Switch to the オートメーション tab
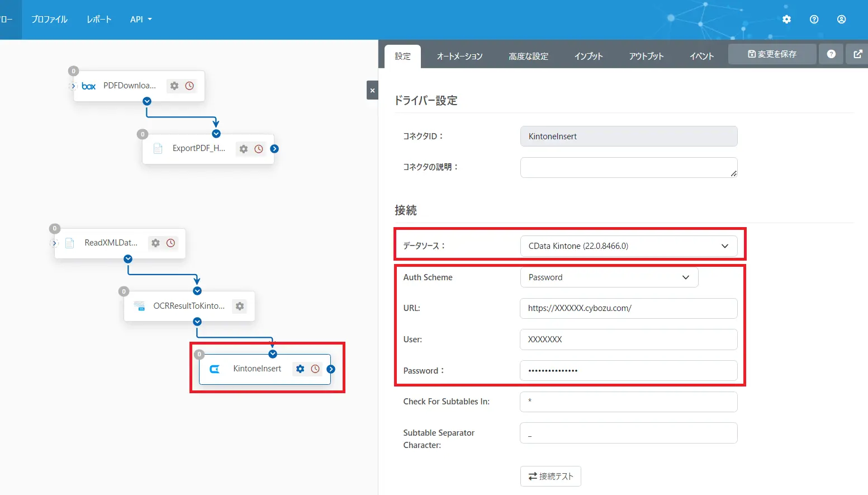This screenshot has width=868, height=495. pos(459,56)
